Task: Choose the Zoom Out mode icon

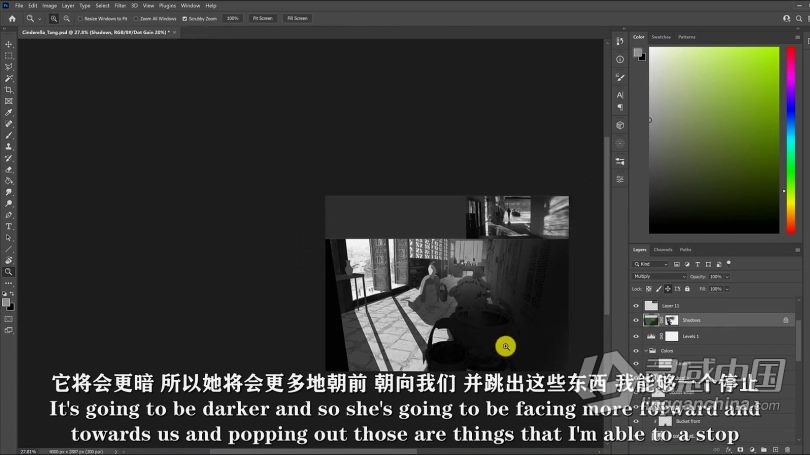Action: [x=67, y=19]
